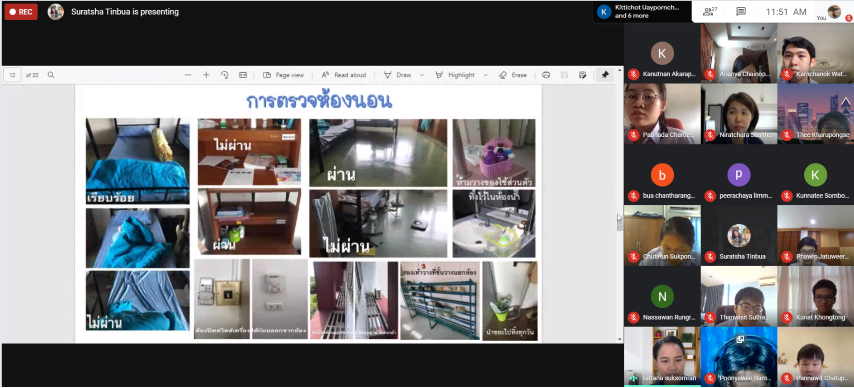This screenshot has height=388, width=854.
Task: Zoom out with the minus icon
Action: [x=188, y=75]
